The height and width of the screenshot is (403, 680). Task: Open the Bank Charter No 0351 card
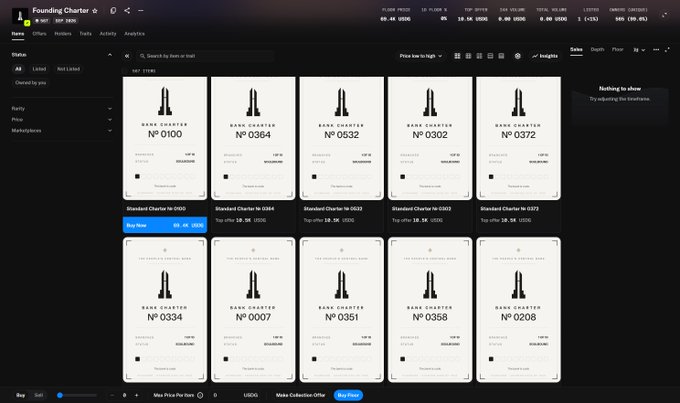342,310
